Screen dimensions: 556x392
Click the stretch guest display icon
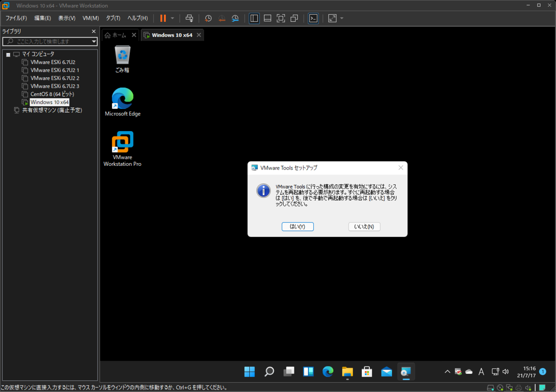coord(332,18)
